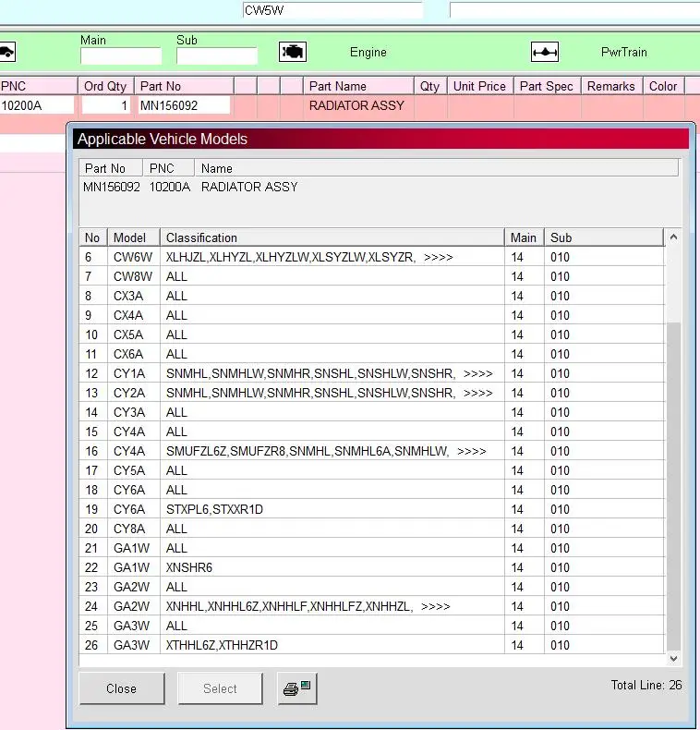Click the Sub group input field
The width and height of the screenshot is (700, 730).
tap(216, 55)
